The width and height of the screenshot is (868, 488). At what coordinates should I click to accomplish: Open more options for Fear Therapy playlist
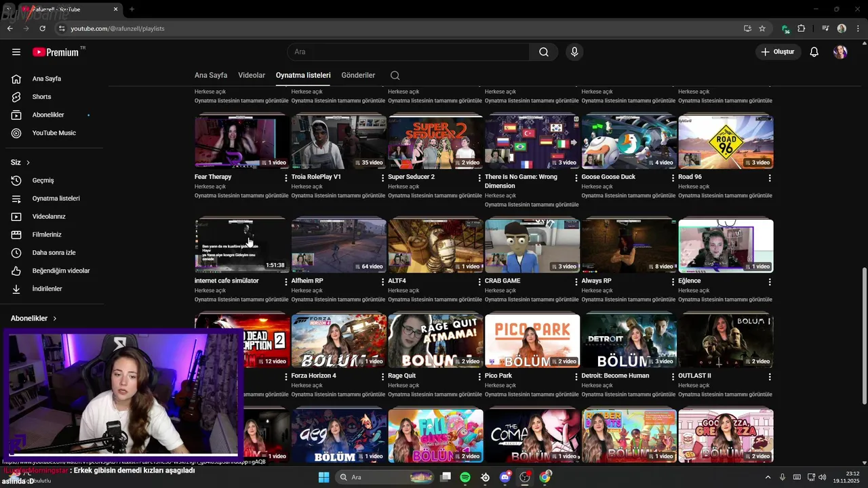(285, 178)
